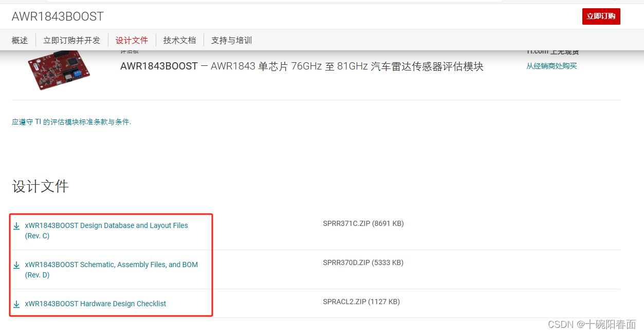Click the 设计文件 section heading

40,186
